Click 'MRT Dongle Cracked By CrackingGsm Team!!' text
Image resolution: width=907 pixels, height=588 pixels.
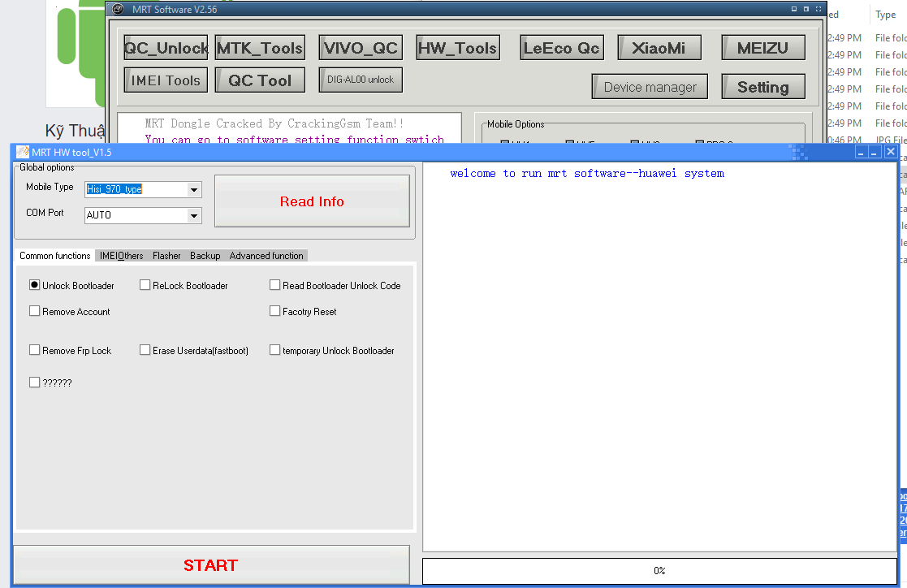coord(274,123)
